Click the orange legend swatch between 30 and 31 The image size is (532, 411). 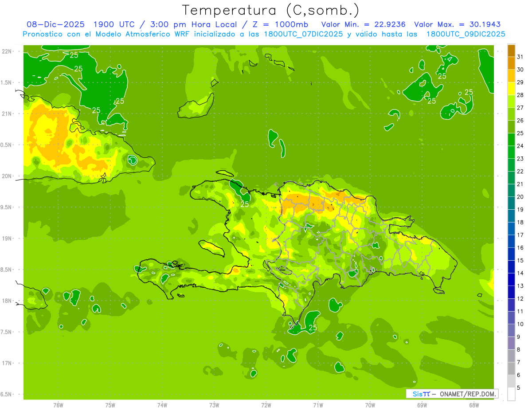[x=512, y=63]
